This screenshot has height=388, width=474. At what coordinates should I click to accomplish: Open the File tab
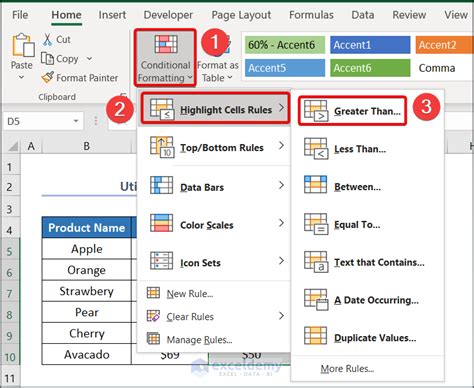(x=20, y=15)
